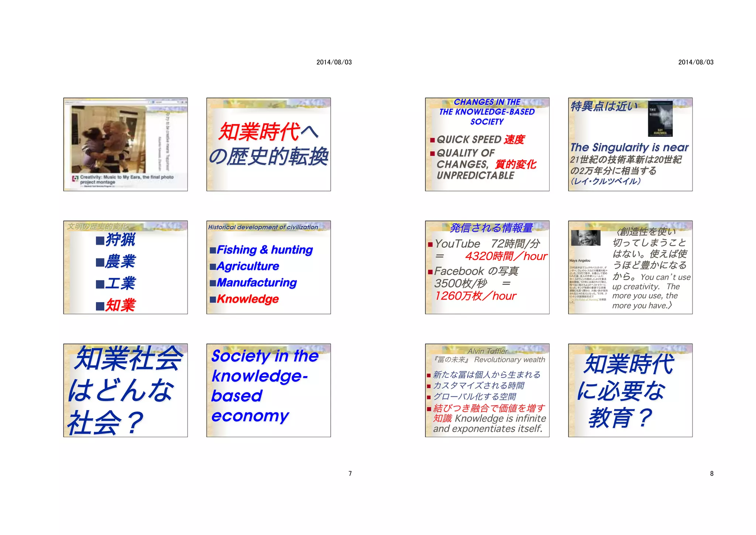The image size is (756, 535).
Task: Select the red '知業時代へ' slide
Action: pos(268,144)
